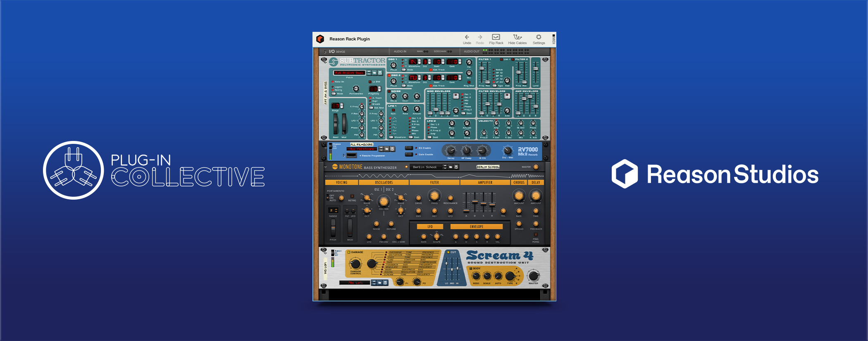Toggle RV7000 EQ Enable button
Screen dimensions: 868x341
tap(409, 148)
